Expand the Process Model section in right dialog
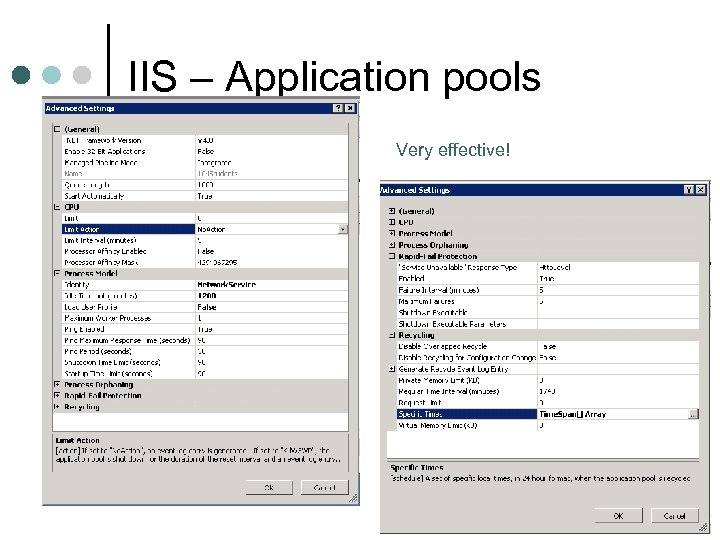 pyautogui.click(x=392, y=233)
